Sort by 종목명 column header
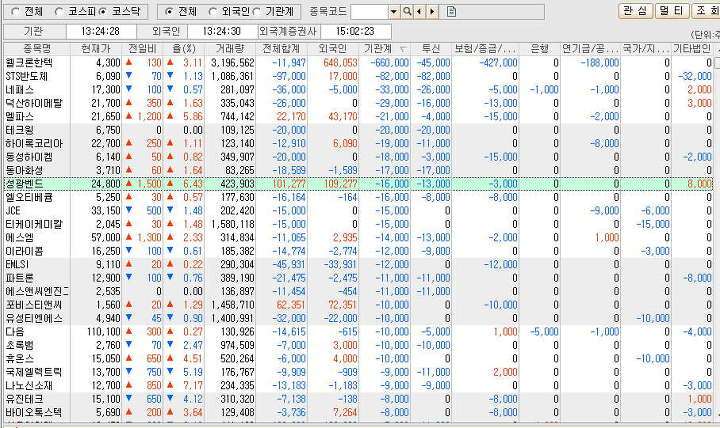The height and width of the screenshot is (428, 720). (37, 48)
